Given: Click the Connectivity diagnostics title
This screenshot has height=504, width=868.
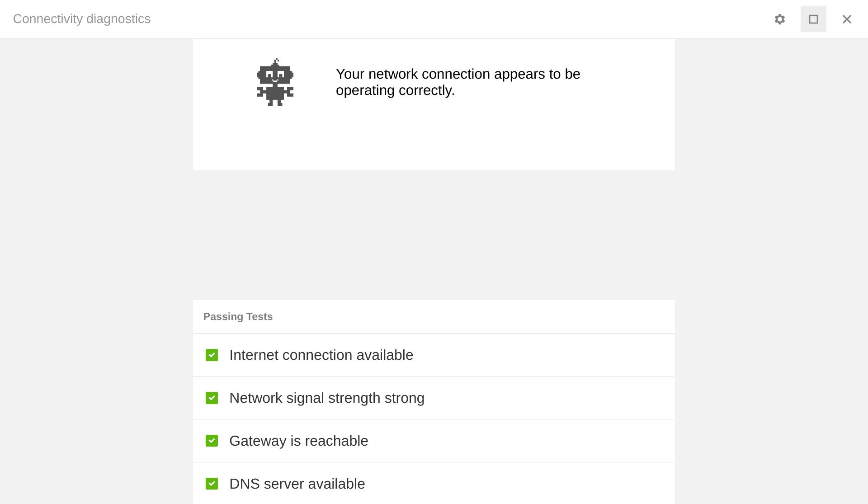Looking at the screenshot, I should (81, 19).
